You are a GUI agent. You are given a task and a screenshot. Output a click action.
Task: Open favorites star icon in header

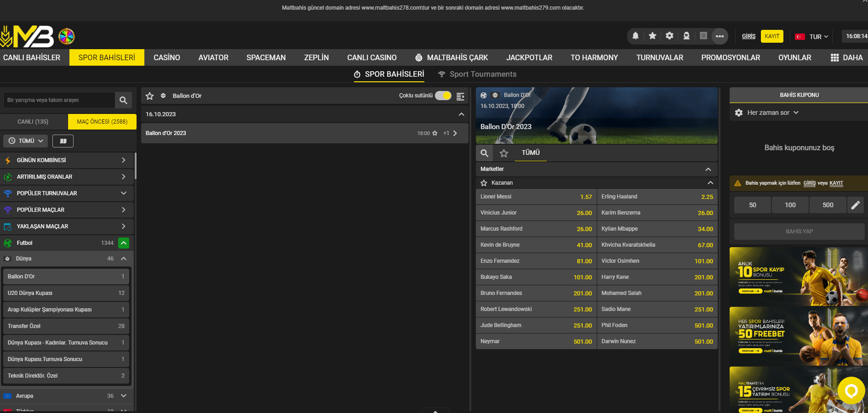point(652,36)
